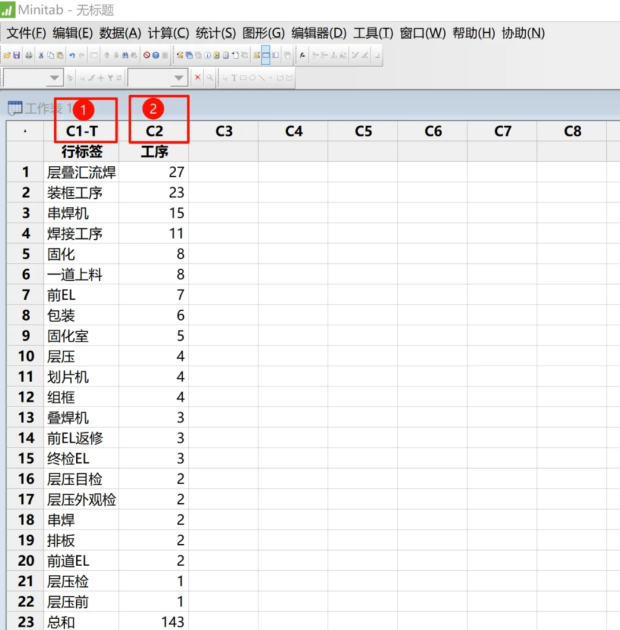Open the 计算(C) menu
This screenshot has width=620, height=630.
pyautogui.click(x=168, y=33)
